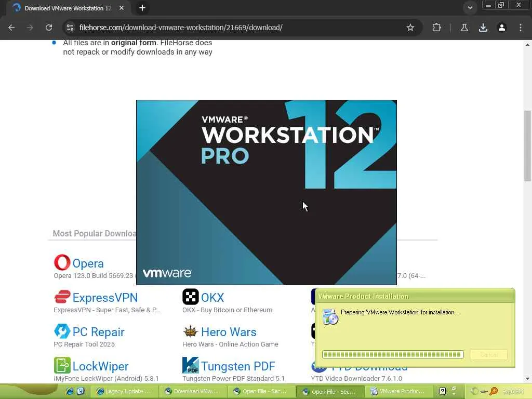Click 'Tungsten Power PDF Standard 5.1' text

(233, 378)
